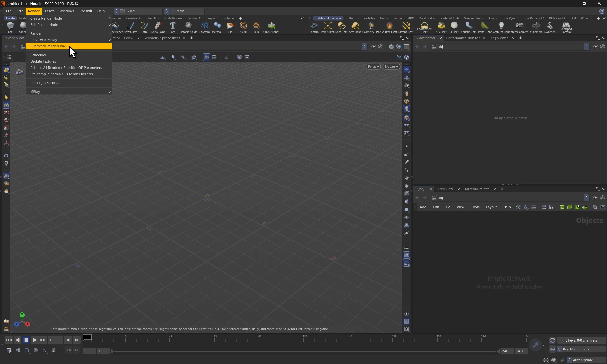The image size is (607, 364).
Task: Click the network editor find node magnifier icon
Action: point(595,207)
